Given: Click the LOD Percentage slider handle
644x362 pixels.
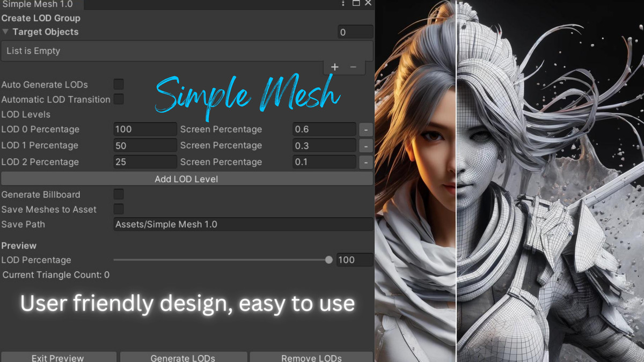Looking at the screenshot, I should pyautogui.click(x=329, y=260).
